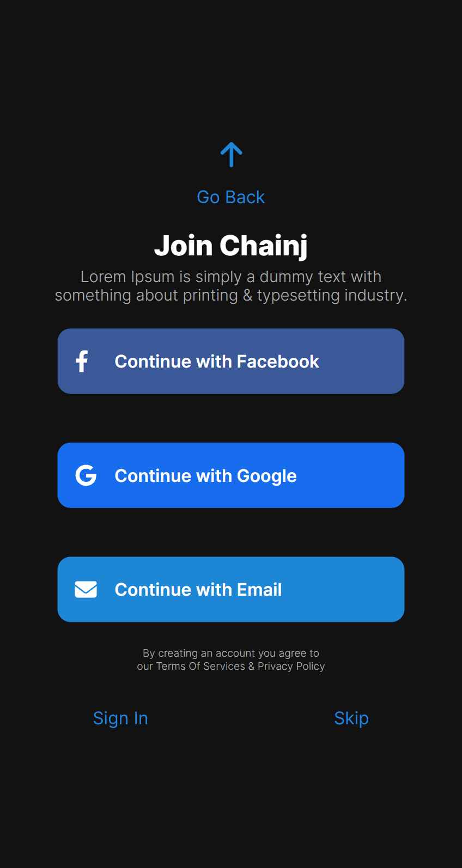Click the word "Email" in the last button
Image resolution: width=462 pixels, height=868 pixels.
point(259,590)
